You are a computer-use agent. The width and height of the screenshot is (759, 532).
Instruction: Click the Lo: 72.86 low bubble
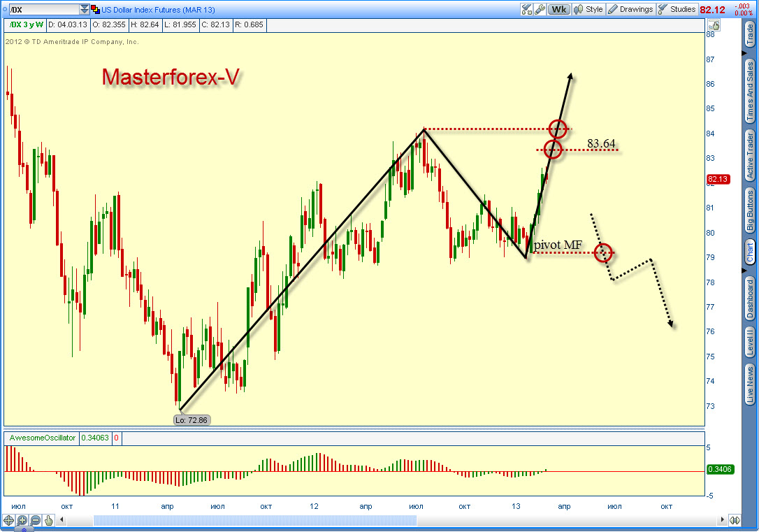[x=191, y=419]
